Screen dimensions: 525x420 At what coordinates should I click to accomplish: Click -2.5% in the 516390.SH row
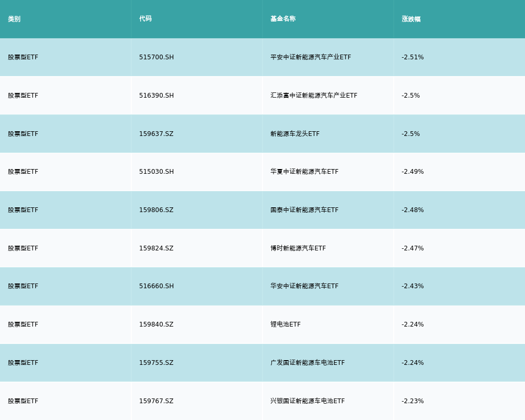(x=411, y=96)
